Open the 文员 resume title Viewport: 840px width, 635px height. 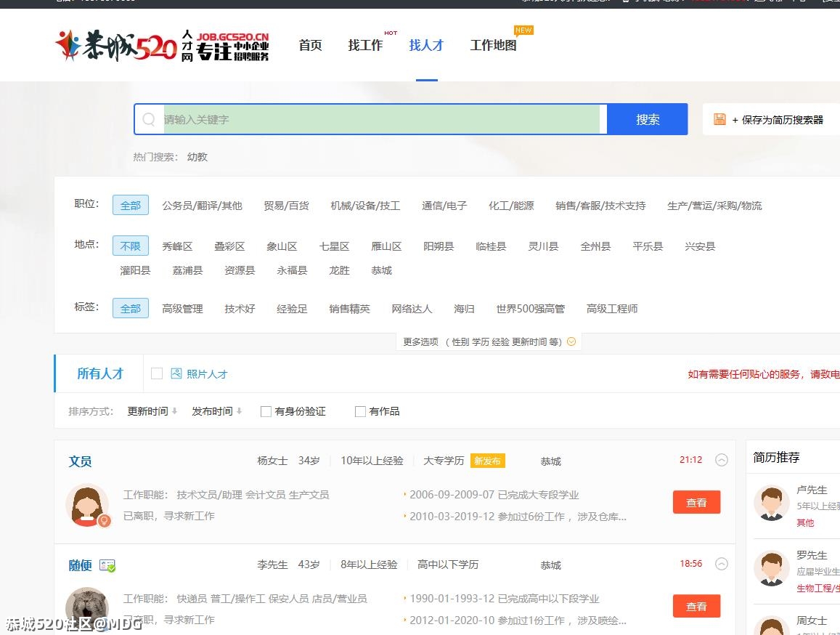coord(80,461)
